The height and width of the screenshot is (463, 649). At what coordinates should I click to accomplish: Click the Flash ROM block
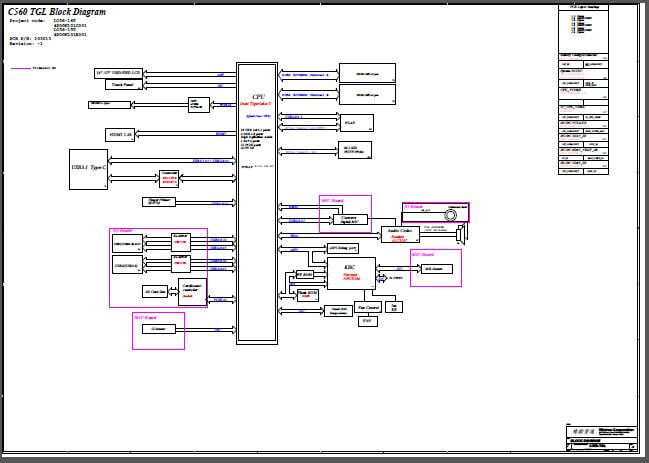307,294
